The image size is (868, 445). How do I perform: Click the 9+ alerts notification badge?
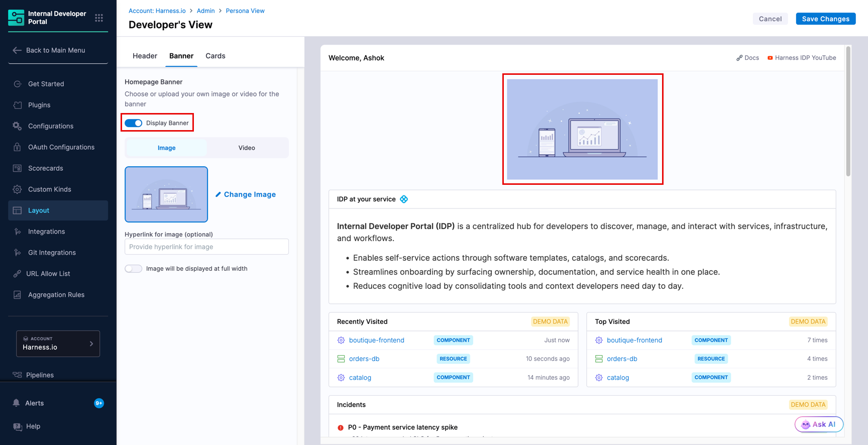[99, 403]
